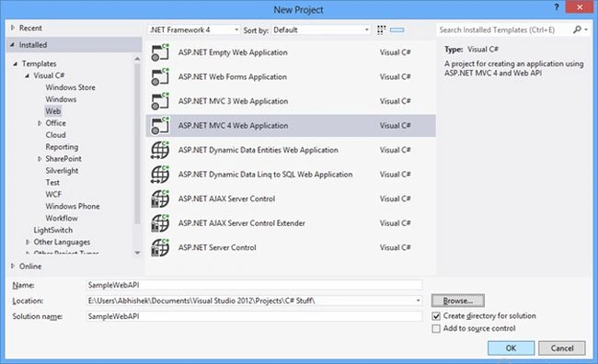This screenshot has width=598, height=364.
Task: Click the search magnifier icon
Action: tap(577, 29)
